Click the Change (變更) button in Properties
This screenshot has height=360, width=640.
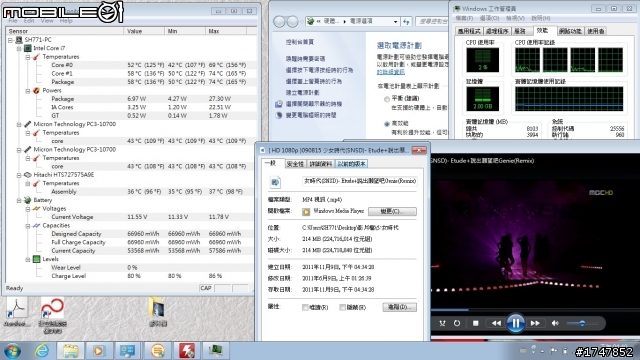[392, 211]
